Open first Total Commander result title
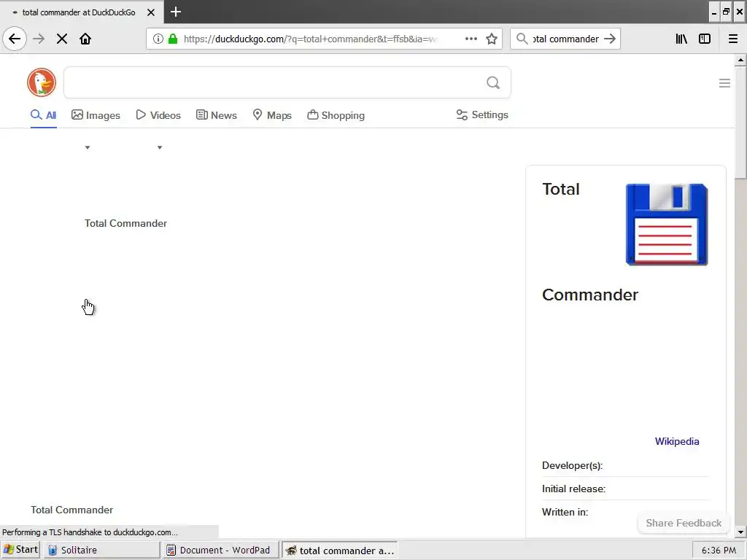The image size is (747, 560). (125, 223)
